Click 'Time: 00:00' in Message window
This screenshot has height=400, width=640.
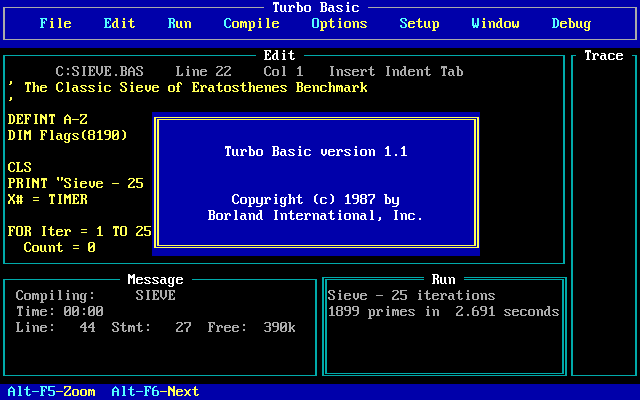coord(60,311)
